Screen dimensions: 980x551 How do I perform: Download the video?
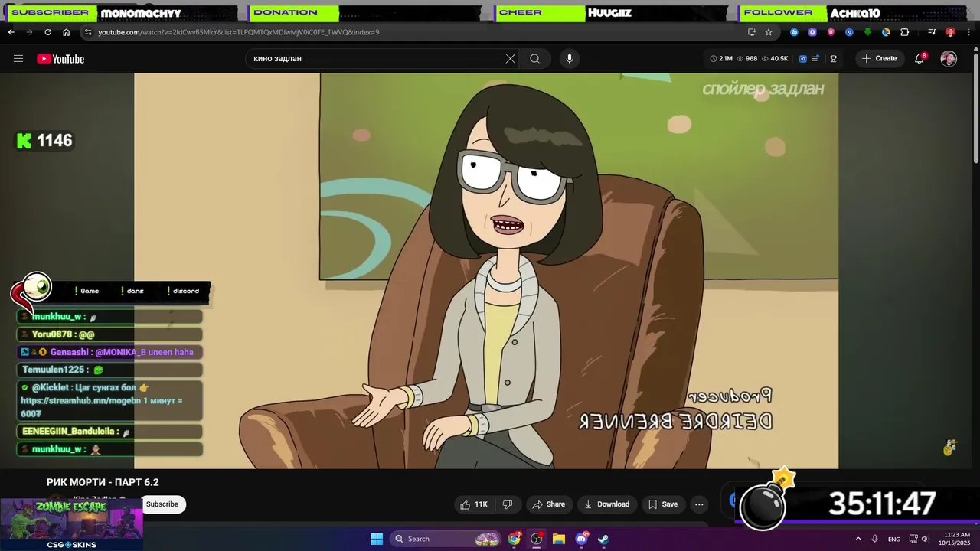(x=607, y=504)
